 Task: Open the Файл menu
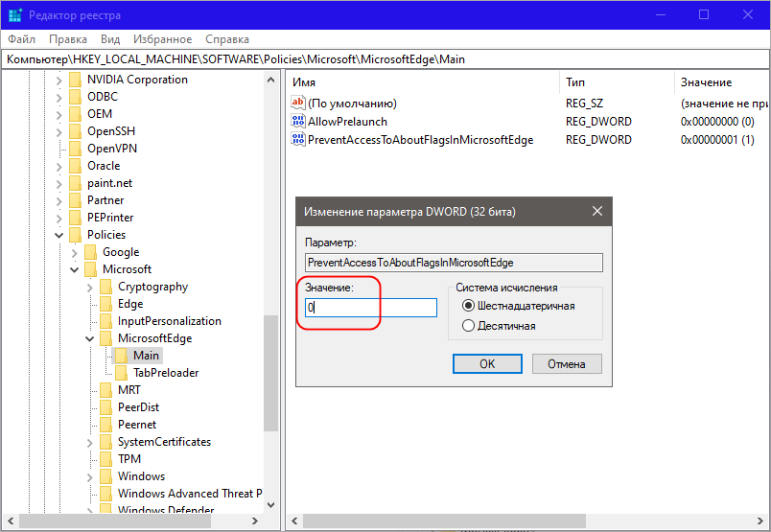click(22, 39)
